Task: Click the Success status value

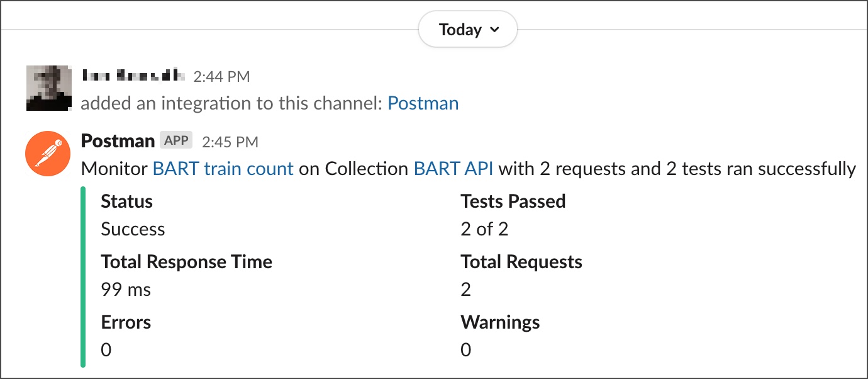Action: click(x=133, y=229)
